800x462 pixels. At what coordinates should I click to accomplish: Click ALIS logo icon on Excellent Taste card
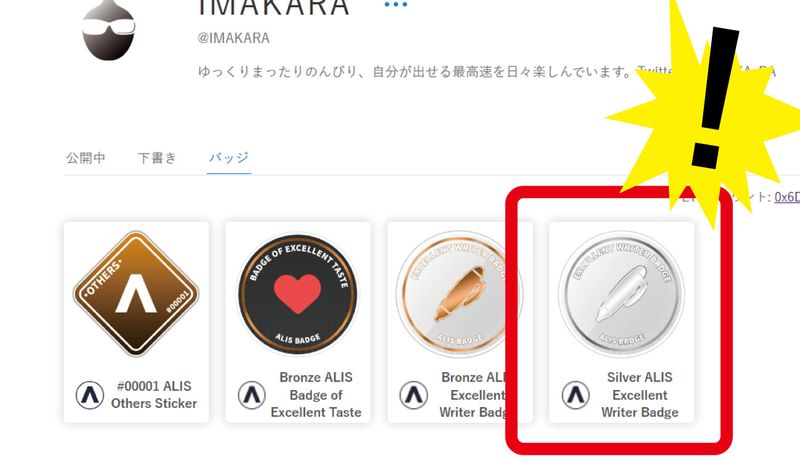(252, 395)
